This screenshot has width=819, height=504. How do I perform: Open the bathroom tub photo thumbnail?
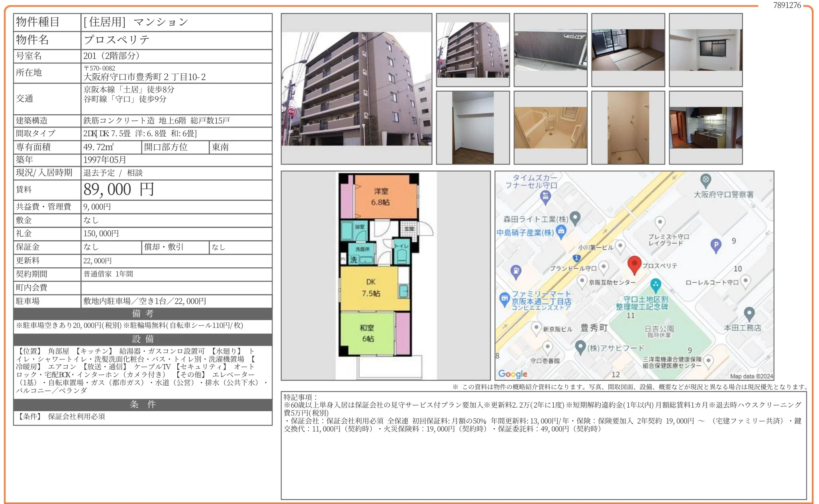point(550,127)
